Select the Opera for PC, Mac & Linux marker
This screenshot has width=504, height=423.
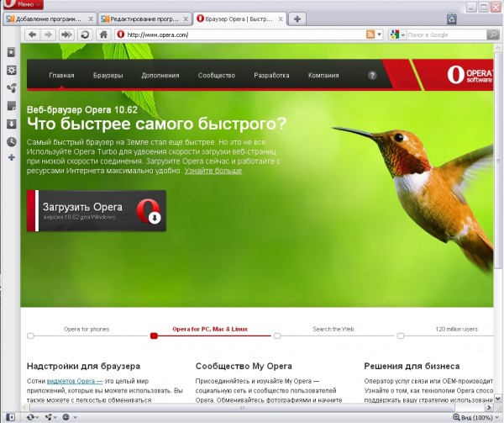click(154, 336)
